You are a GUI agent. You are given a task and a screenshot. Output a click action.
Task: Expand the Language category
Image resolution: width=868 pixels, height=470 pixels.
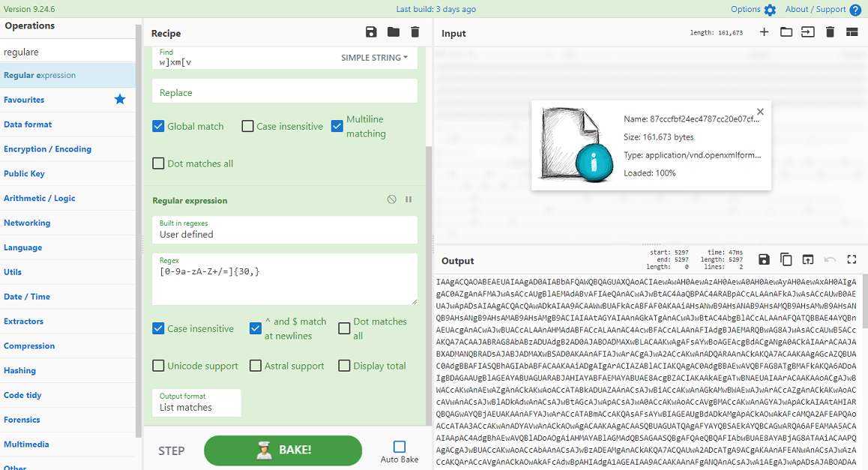67,247
